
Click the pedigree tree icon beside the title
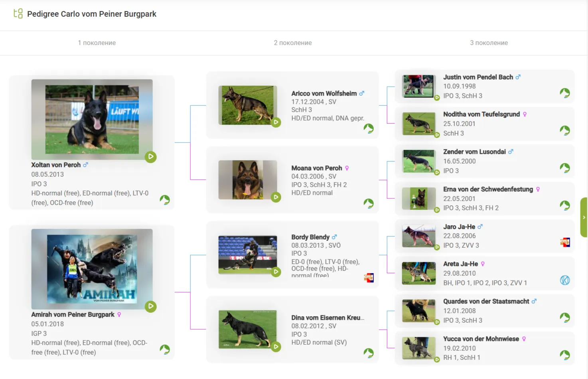[x=18, y=14]
